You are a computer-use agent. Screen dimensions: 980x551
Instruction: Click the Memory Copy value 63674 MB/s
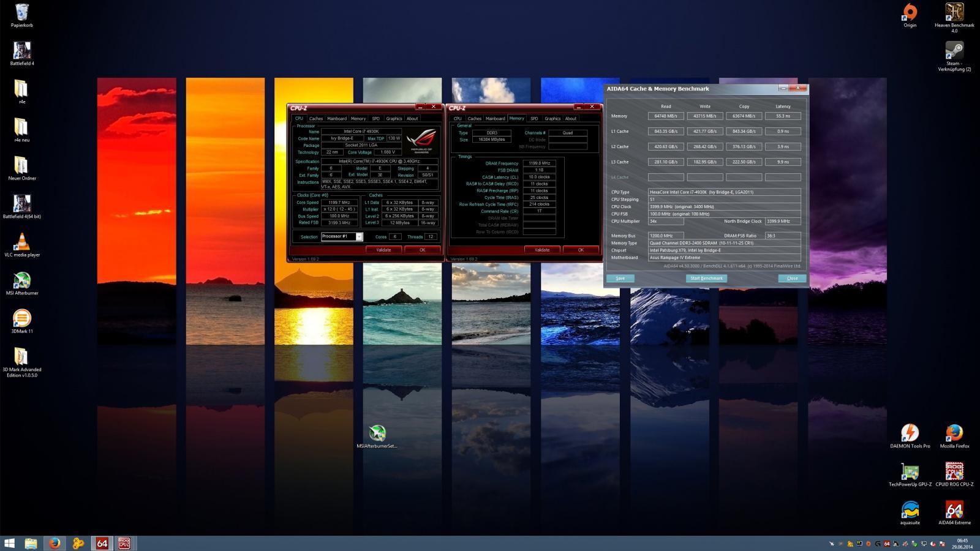coord(744,116)
